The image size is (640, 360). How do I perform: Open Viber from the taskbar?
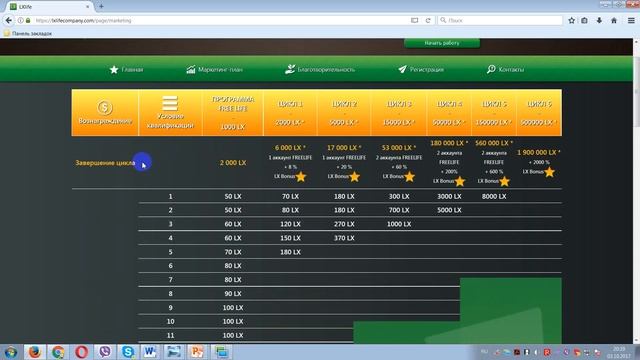(x=104, y=352)
